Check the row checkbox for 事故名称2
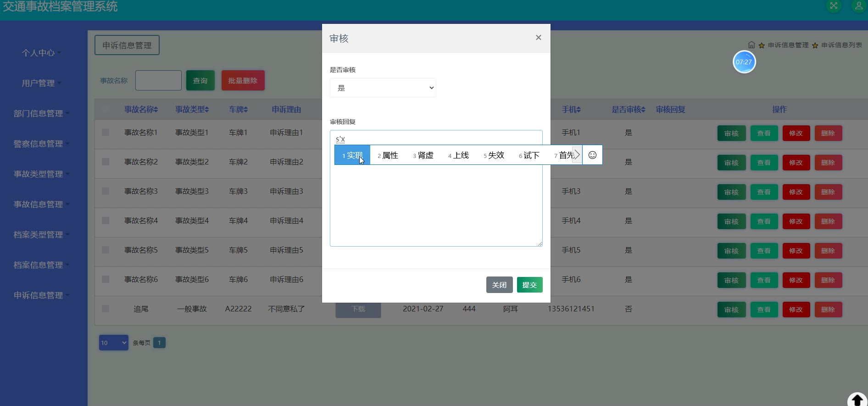The image size is (868, 406). point(106,162)
